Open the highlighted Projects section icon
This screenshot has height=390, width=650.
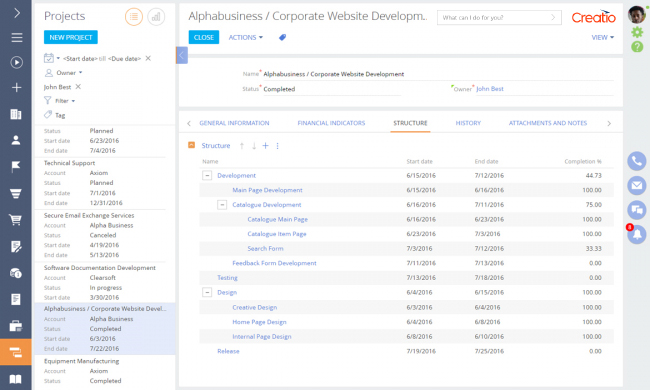pyautogui.click(x=16, y=352)
